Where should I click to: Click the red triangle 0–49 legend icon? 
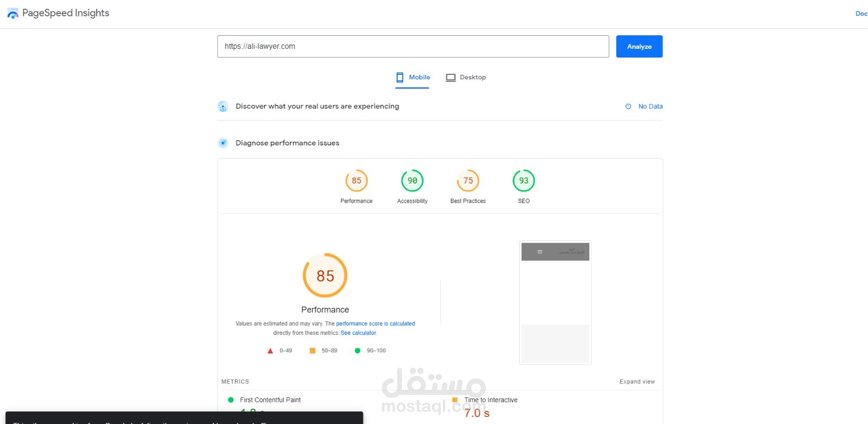270,351
